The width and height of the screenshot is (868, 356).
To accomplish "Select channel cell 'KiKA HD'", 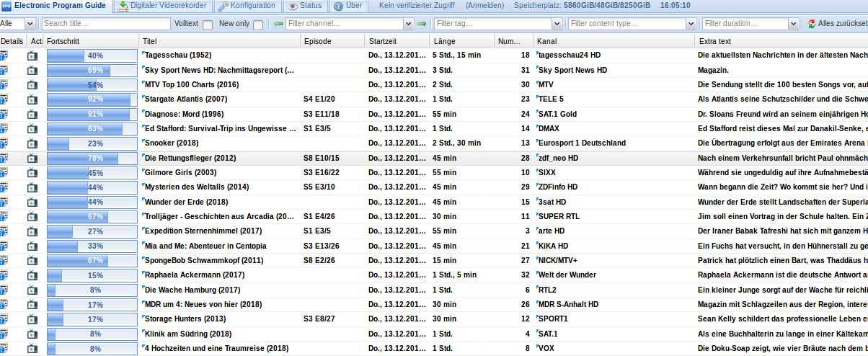I will (x=554, y=246).
